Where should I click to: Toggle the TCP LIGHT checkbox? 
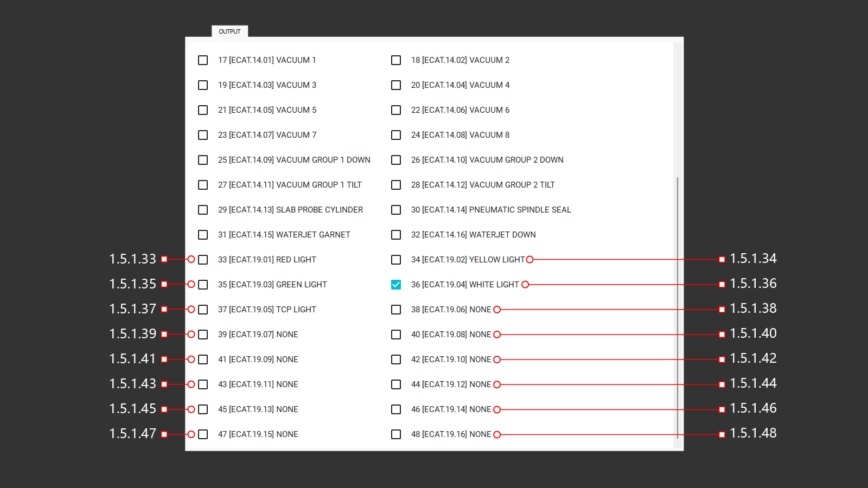[x=203, y=310]
